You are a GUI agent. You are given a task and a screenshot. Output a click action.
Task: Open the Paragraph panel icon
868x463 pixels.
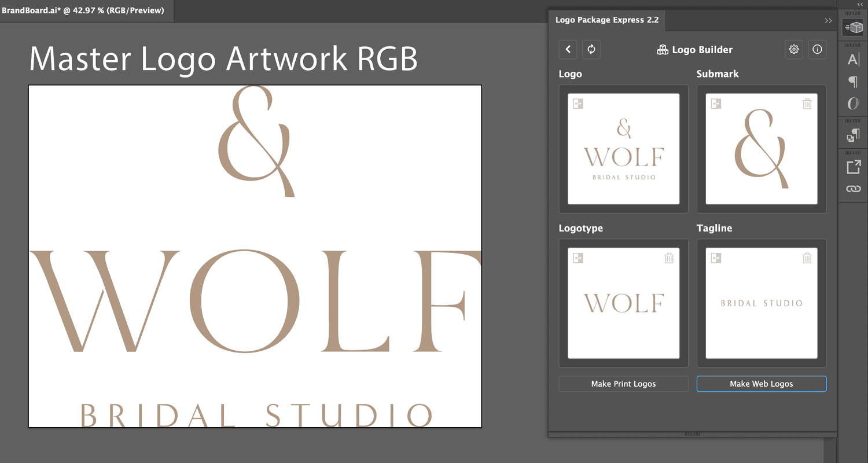(x=854, y=81)
